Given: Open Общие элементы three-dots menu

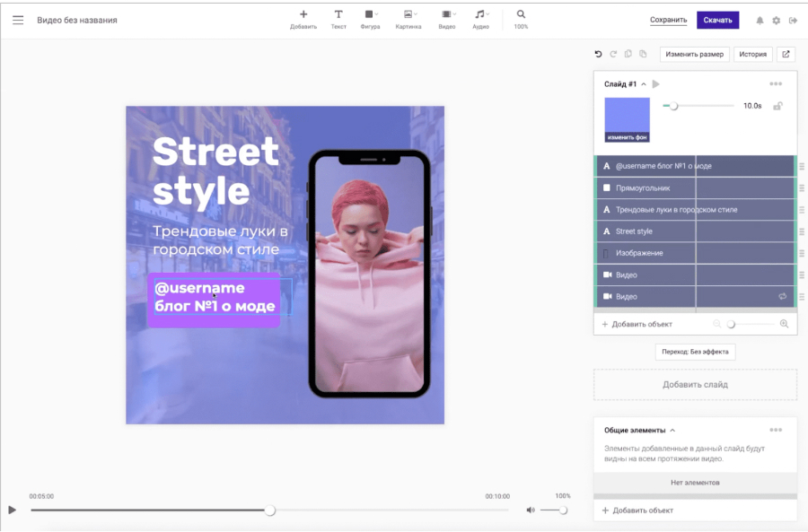Looking at the screenshot, I should click(x=776, y=430).
